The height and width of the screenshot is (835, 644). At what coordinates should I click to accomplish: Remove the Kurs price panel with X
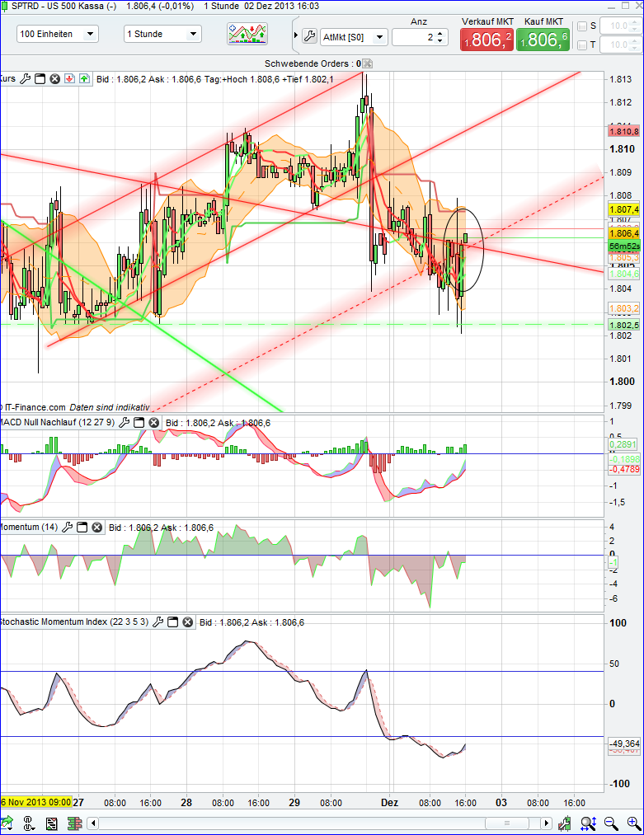click(x=54, y=79)
